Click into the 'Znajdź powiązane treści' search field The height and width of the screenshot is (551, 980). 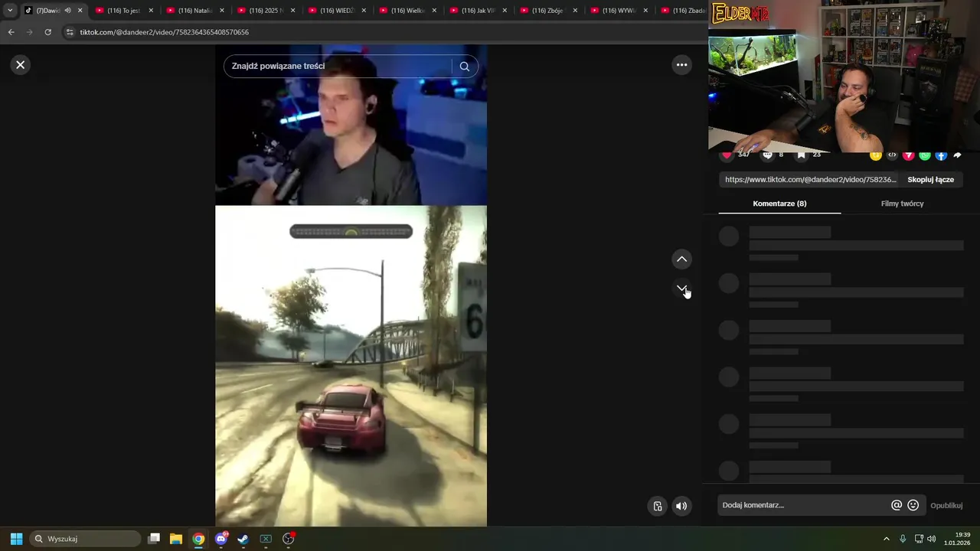337,67
